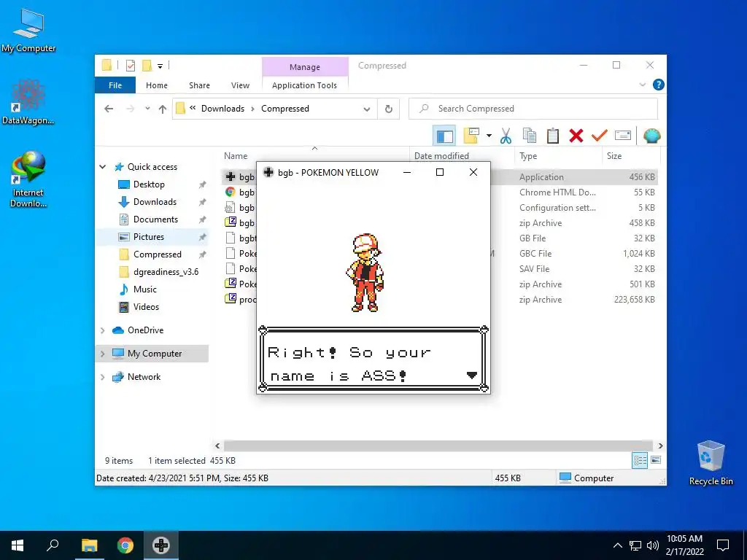Screen dimensions: 747x560
Task: Click Compressed in the address breadcrumb
Action: (285, 109)
